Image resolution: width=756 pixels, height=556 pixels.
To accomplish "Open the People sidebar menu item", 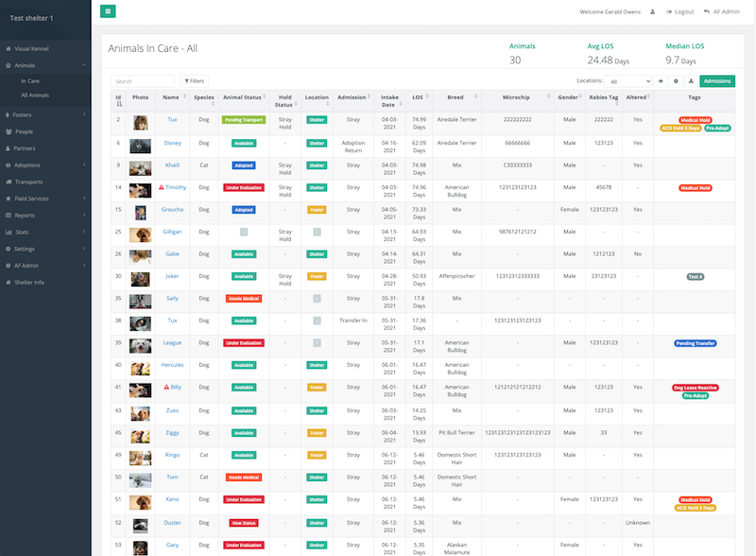I will pyautogui.click(x=24, y=131).
